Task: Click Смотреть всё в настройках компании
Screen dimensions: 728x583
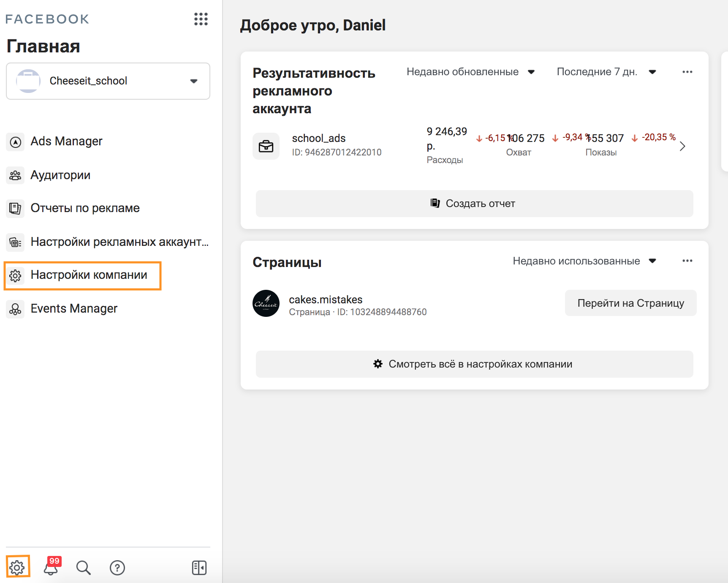Action: 474,364
